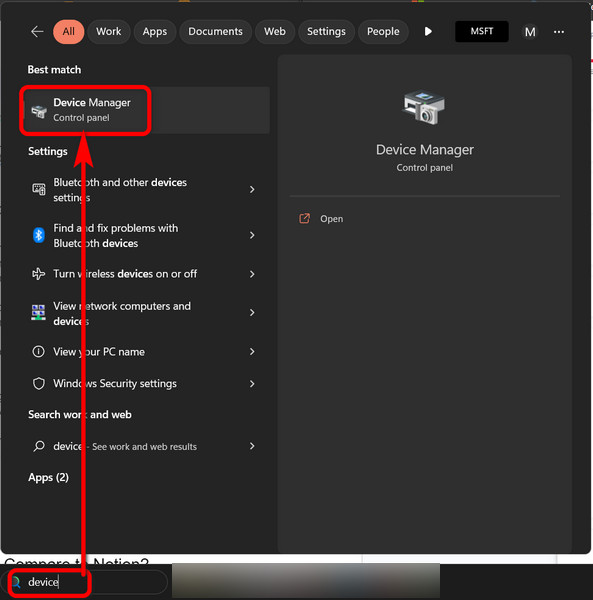593x600 pixels.
Task: Click the Open external-link icon
Action: point(305,218)
